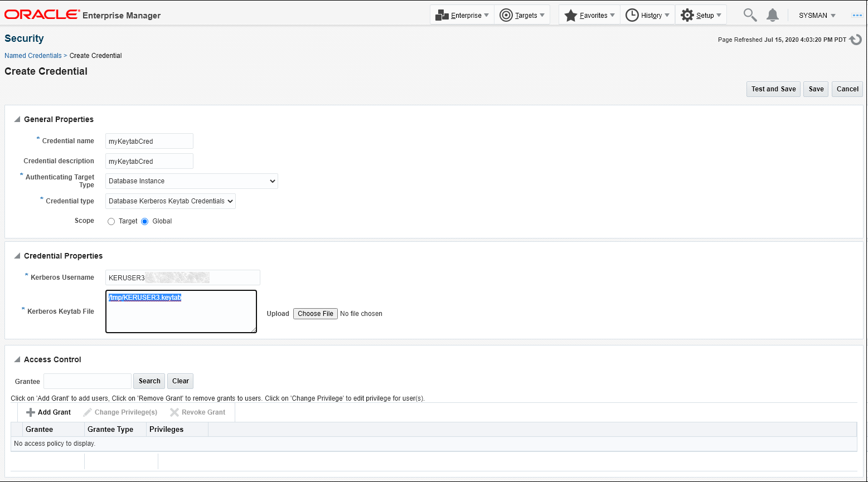
Task: Open the Targets menu
Action: tap(522, 15)
